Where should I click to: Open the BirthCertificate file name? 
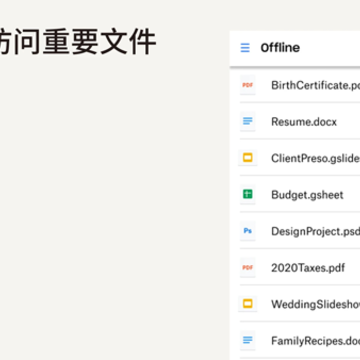[315, 85]
